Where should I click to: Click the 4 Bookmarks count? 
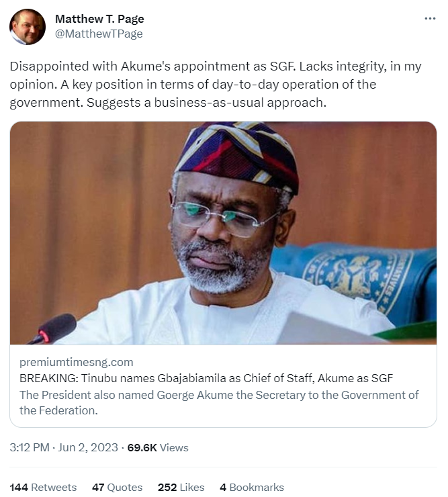252,487
